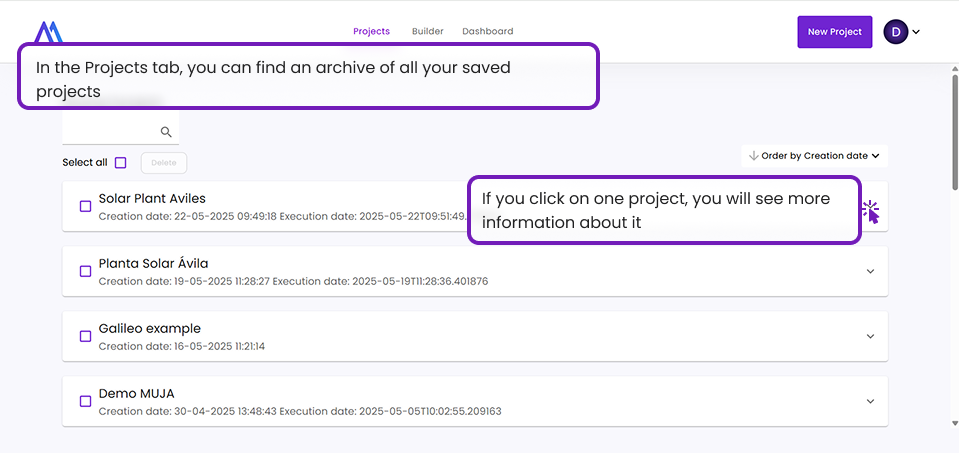The image size is (959, 453).
Task: Check the Planta Solar Ávila checkbox
Action: 86,271
